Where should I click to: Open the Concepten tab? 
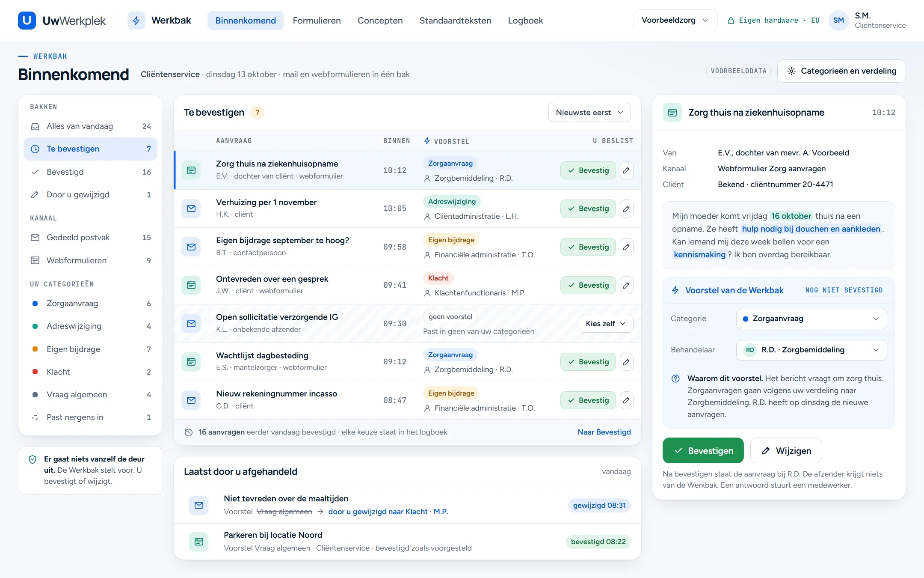tap(380, 21)
